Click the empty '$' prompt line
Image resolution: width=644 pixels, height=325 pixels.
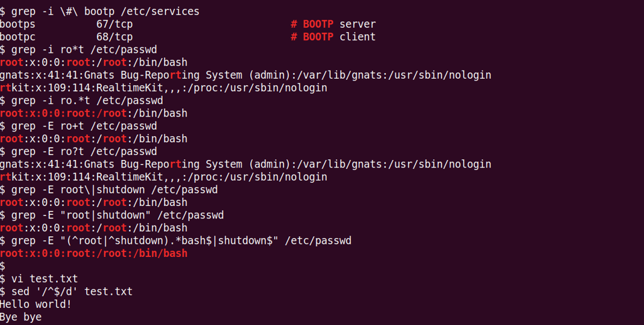pyautogui.click(x=3, y=266)
